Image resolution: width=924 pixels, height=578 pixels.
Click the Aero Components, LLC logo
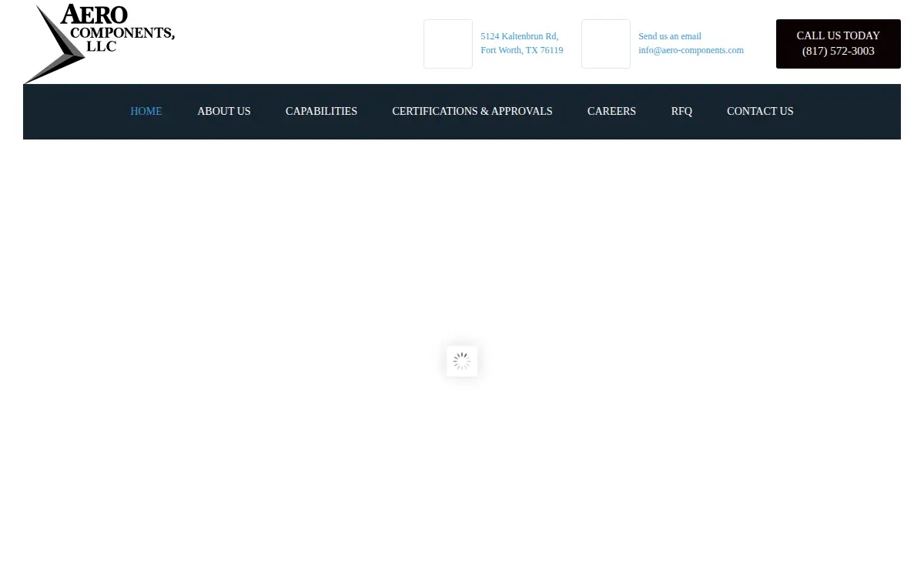click(99, 43)
